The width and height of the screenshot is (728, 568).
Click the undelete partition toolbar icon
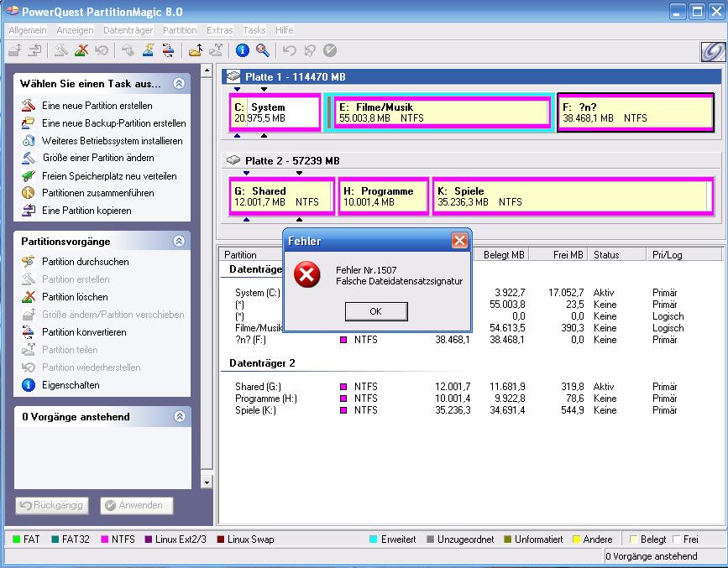[x=102, y=50]
